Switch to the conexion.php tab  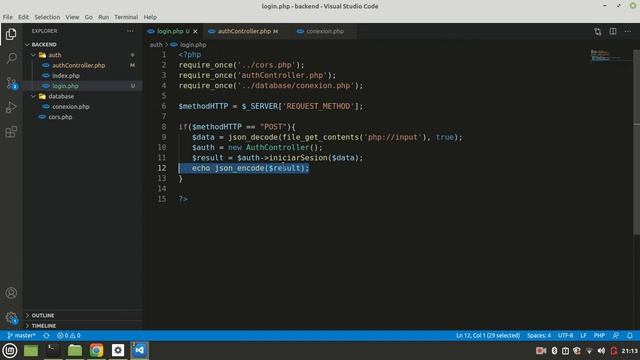pos(324,31)
